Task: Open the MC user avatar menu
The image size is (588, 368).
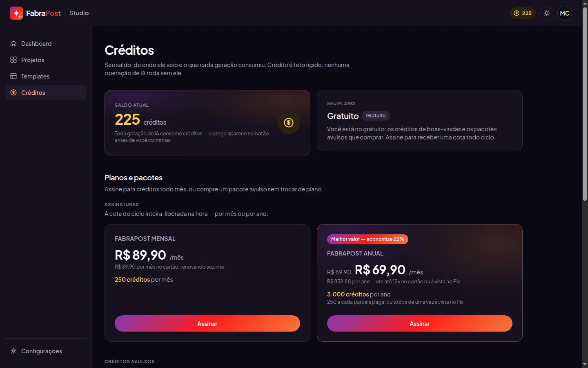Action: pyautogui.click(x=565, y=13)
